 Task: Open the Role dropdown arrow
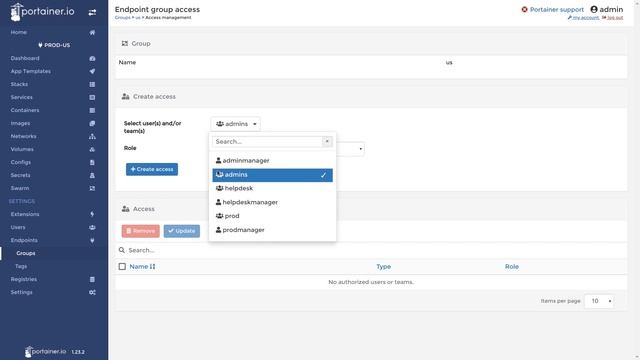360,149
